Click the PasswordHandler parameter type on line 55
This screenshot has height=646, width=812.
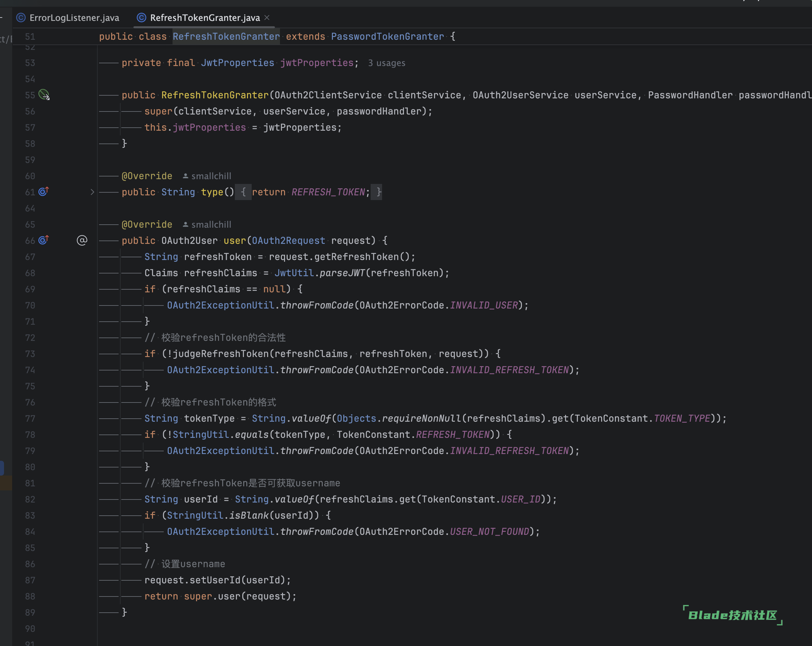690,95
